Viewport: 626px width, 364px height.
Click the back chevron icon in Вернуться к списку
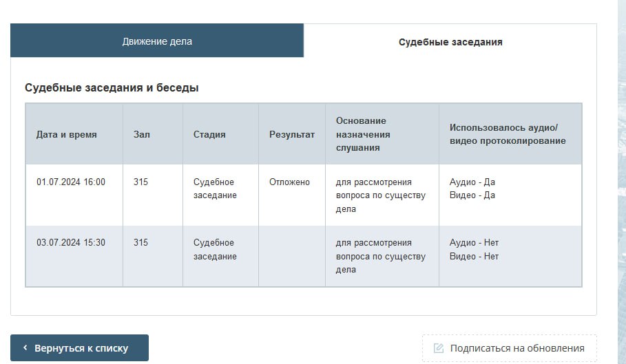click(25, 348)
